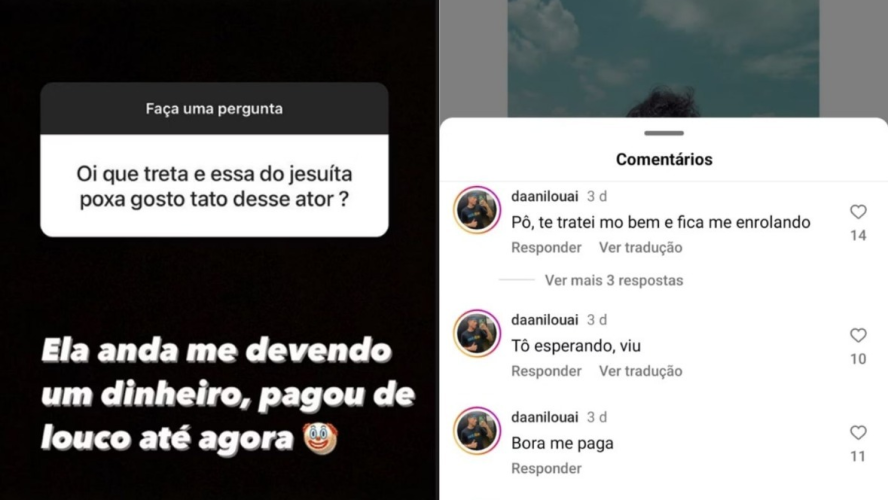Tap the 'Faça uma pergunta' sticker header
Viewport: 888px width, 500px height.
(x=214, y=109)
